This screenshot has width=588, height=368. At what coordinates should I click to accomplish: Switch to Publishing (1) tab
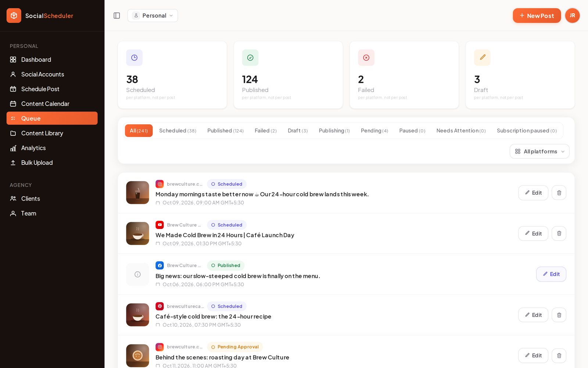334,131
